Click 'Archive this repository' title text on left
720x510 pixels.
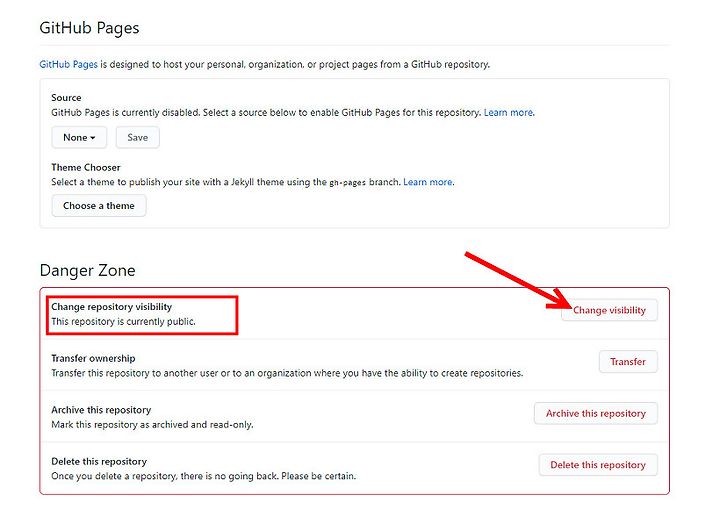click(101, 409)
